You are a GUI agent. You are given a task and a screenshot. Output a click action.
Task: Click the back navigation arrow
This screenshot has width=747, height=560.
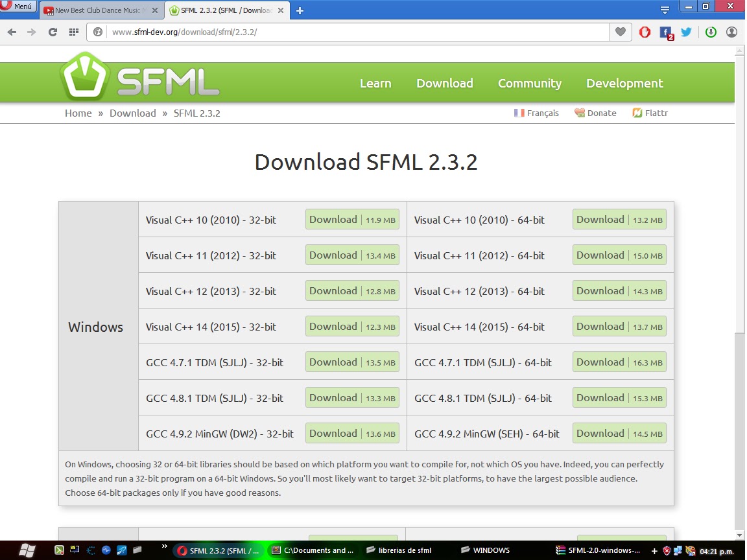tap(11, 31)
